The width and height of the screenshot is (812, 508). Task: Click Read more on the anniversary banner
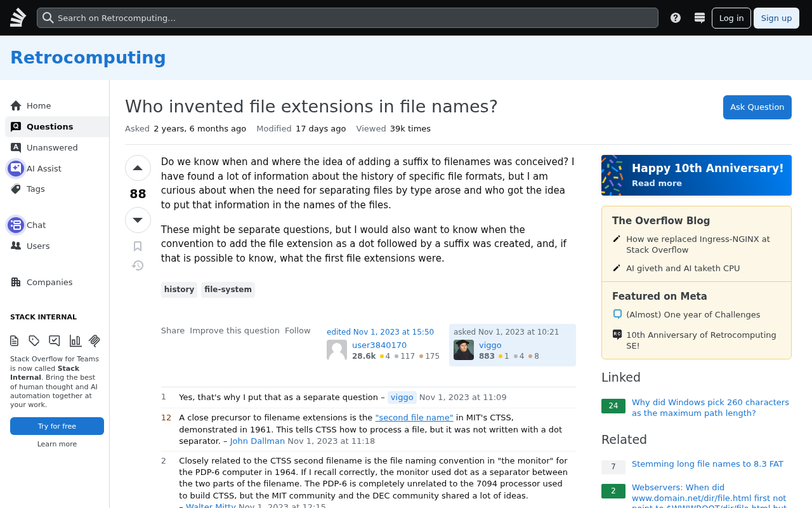pyautogui.click(x=657, y=184)
